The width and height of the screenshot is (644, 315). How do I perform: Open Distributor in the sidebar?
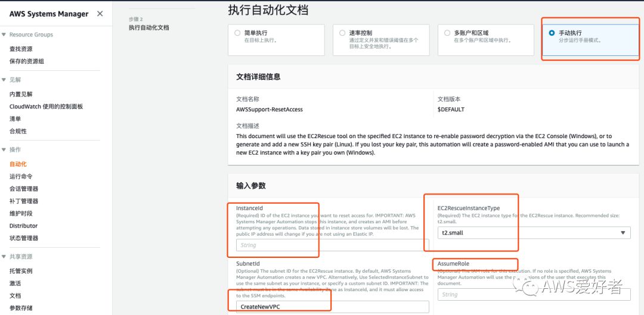23,226
